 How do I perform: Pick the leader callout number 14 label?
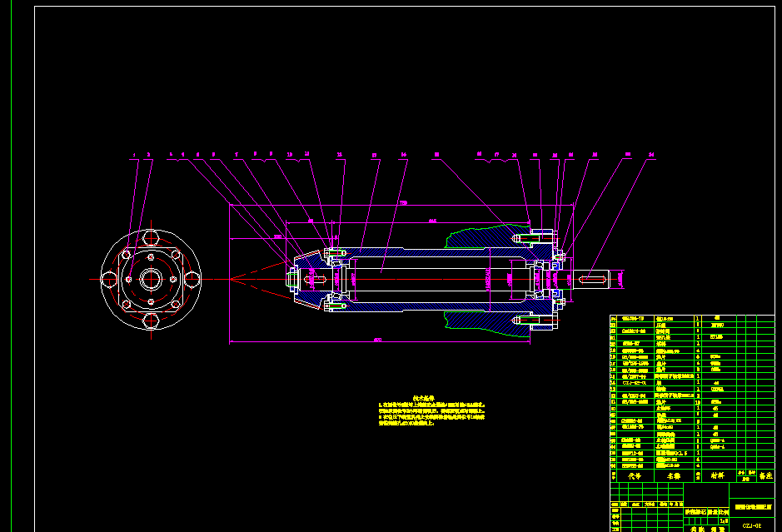(x=403, y=155)
